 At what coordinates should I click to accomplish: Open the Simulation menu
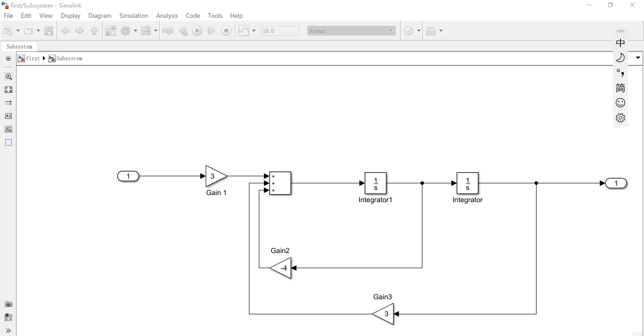point(134,16)
